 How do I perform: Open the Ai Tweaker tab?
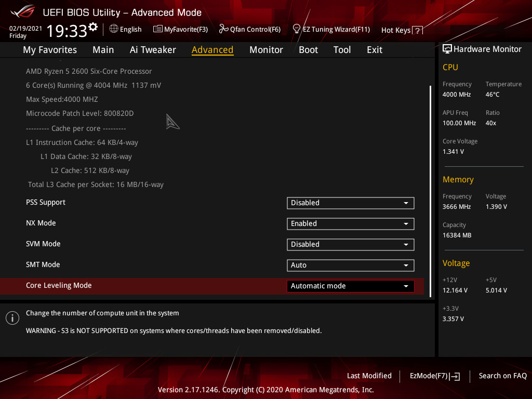pyautogui.click(x=153, y=50)
